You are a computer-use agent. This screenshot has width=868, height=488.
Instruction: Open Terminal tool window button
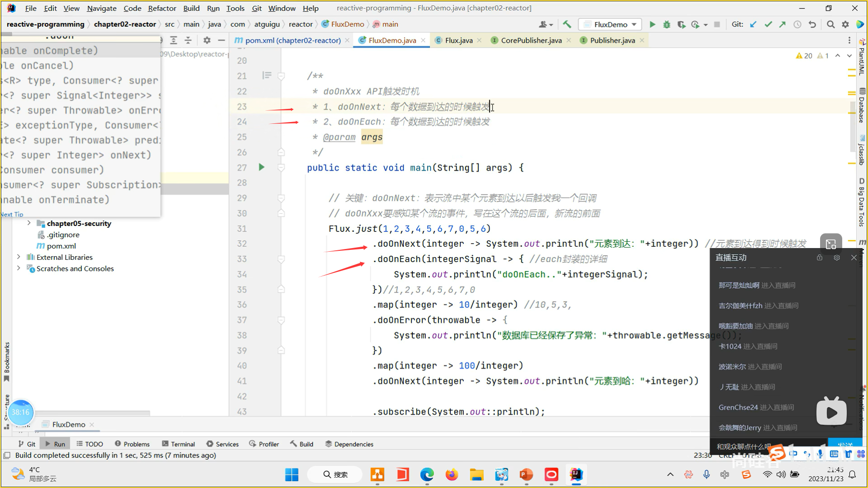click(178, 444)
